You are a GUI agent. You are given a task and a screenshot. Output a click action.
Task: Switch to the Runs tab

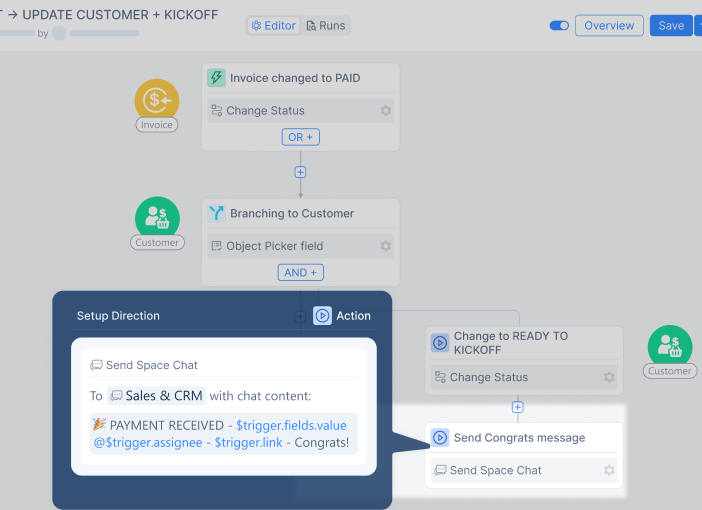pyautogui.click(x=325, y=26)
